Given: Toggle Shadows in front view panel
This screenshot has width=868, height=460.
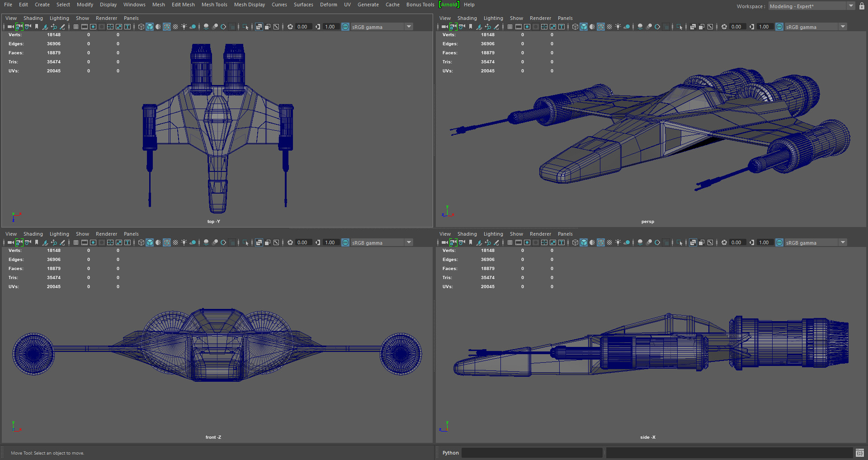Looking at the screenshot, I should pyautogui.click(x=193, y=242).
